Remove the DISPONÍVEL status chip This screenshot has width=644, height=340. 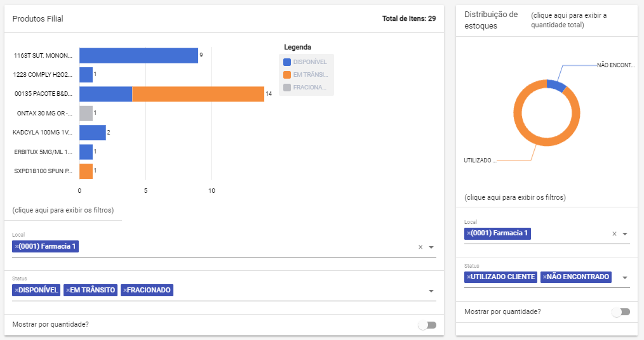[17, 291]
